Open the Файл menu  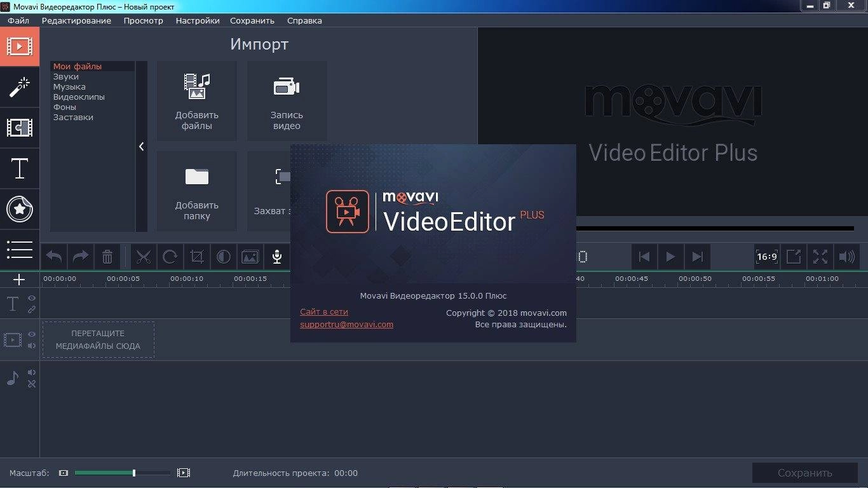pos(18,20)
